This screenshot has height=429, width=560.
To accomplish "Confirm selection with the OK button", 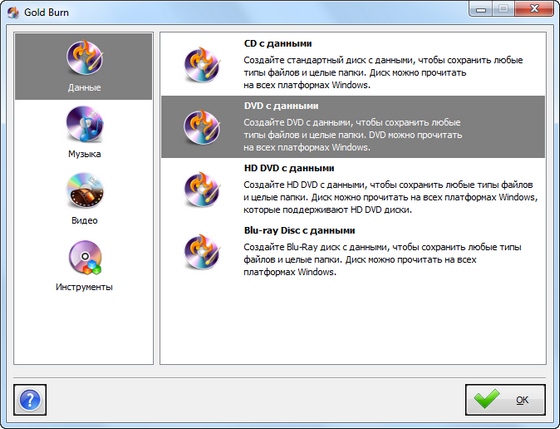I will (505, 400).
